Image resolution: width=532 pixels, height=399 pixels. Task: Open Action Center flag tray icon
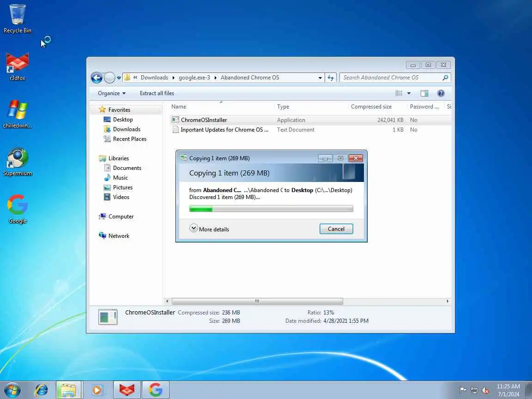[462, 390]
